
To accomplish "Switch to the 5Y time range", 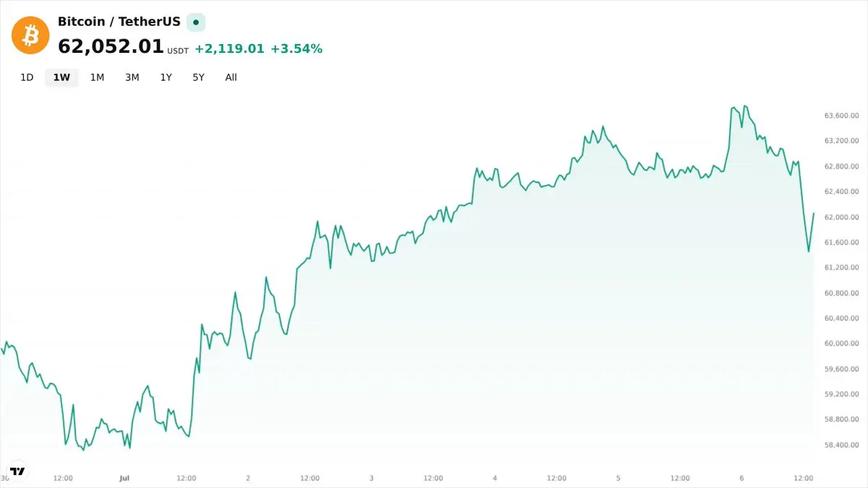I will [198, 77].
